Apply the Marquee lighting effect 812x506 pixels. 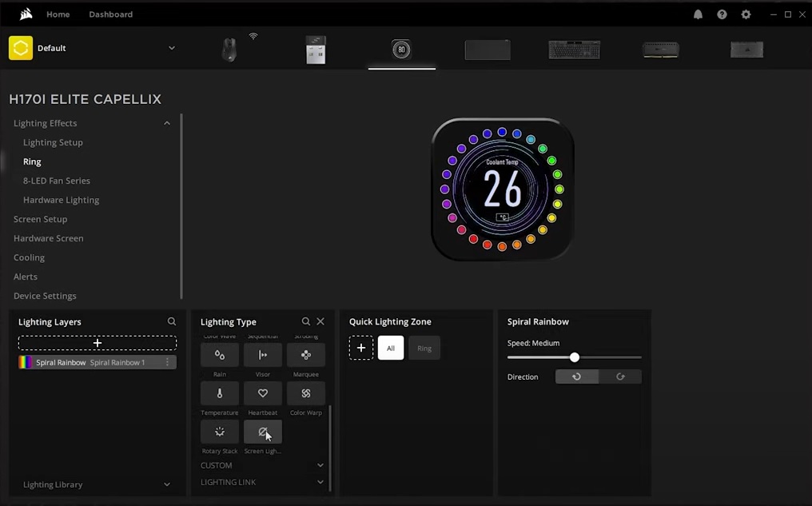point(305,355)
